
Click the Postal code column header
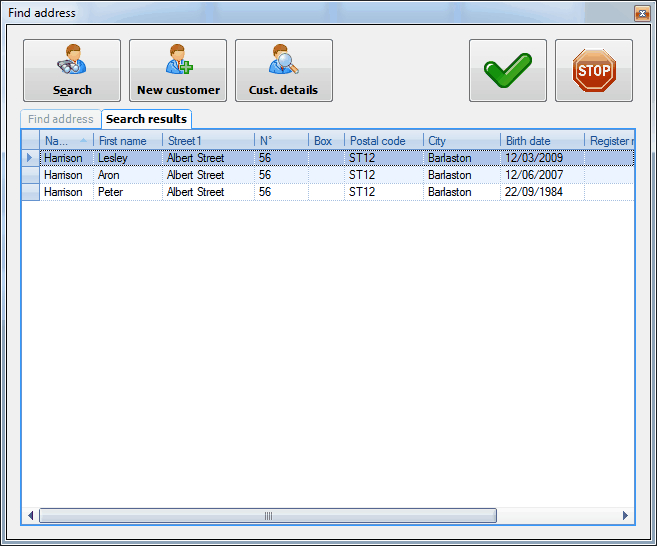tap(383, 141)
